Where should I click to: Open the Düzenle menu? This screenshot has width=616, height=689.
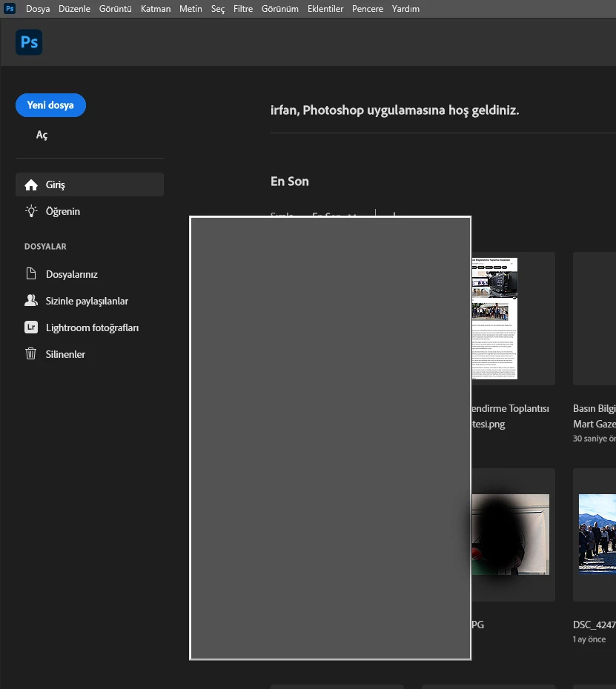[74, 9]
